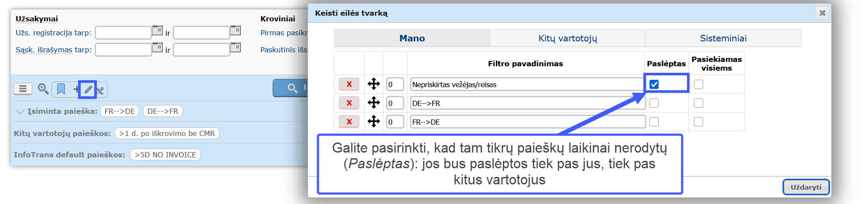
Task: Click the pencil edit icon
Action: click(x=88, y=89)
